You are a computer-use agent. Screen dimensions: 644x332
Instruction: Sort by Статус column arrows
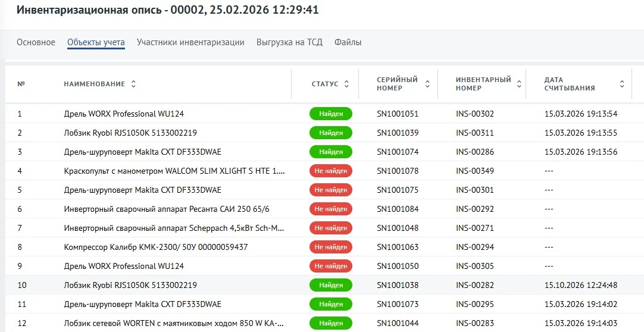(x=346, y=84)
